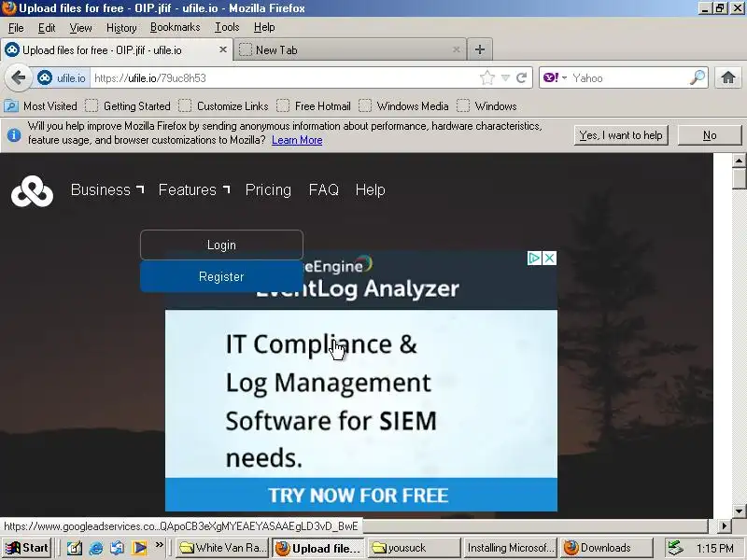Click the blue Register button
Viewport: 747px width, 560px height.
click(x=221, y=276)
